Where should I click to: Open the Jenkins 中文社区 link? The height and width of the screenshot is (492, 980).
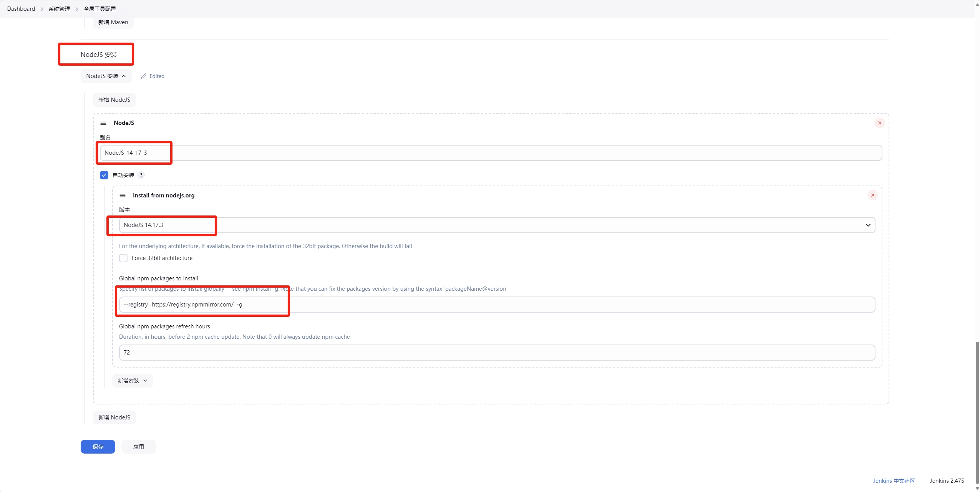click(894, 481)
